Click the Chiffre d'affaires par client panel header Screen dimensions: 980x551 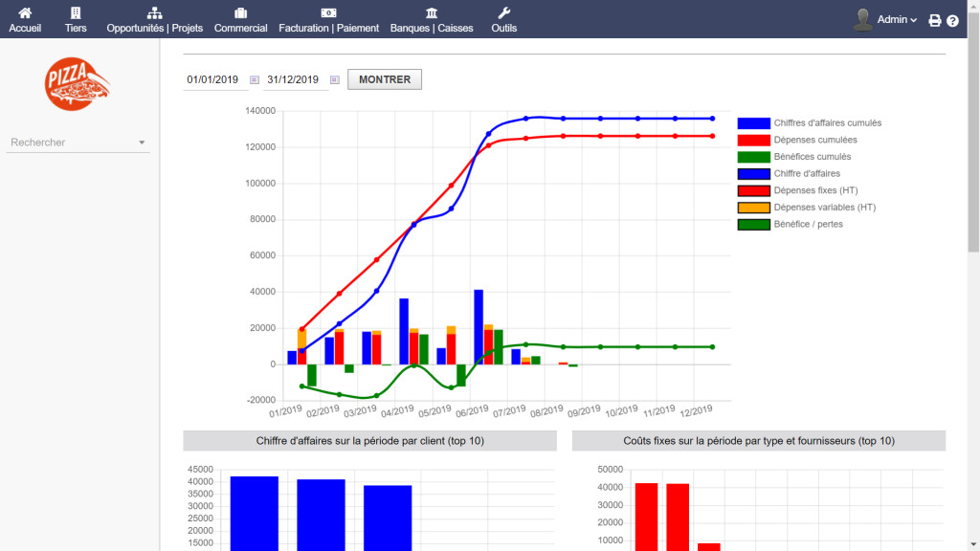(x=370, y=440)
